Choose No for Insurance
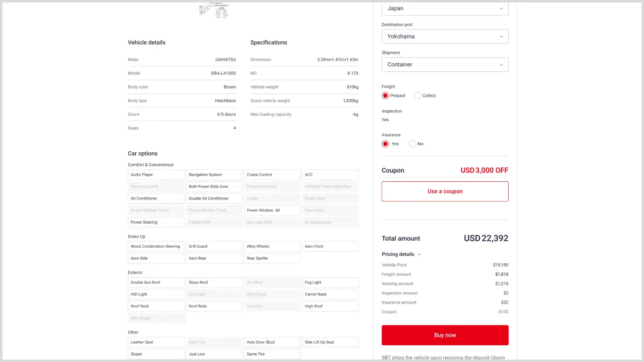This screenshot has height=362, width=644. (412, 144)
